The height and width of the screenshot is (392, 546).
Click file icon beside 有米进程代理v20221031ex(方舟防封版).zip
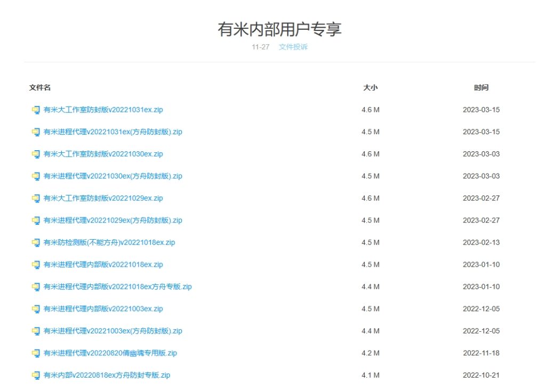point(36,132)
